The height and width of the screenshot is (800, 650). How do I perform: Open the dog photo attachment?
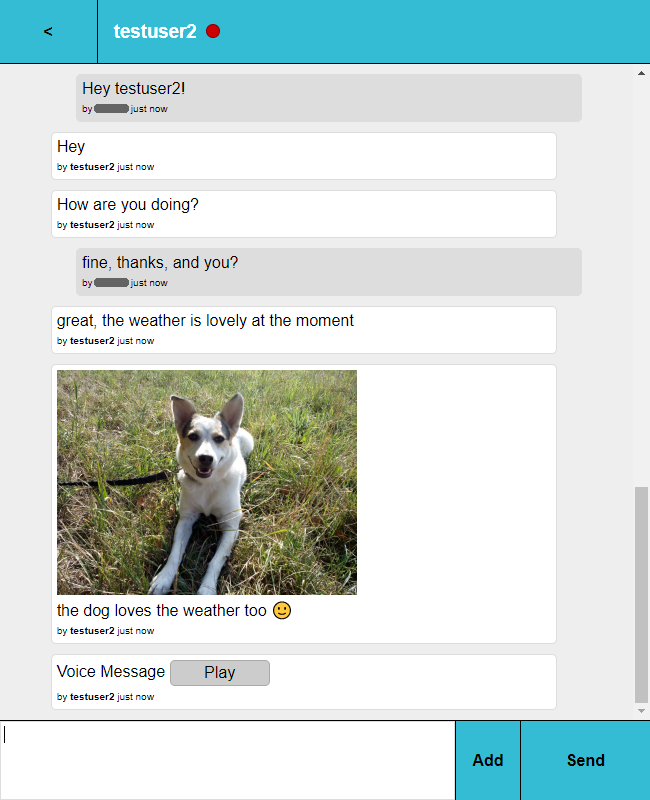click(206, 482)
